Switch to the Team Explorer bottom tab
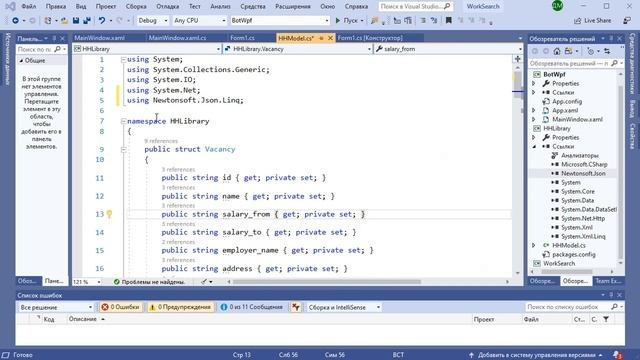The height and width of the screenshot is (360, 640). [608, 281]
